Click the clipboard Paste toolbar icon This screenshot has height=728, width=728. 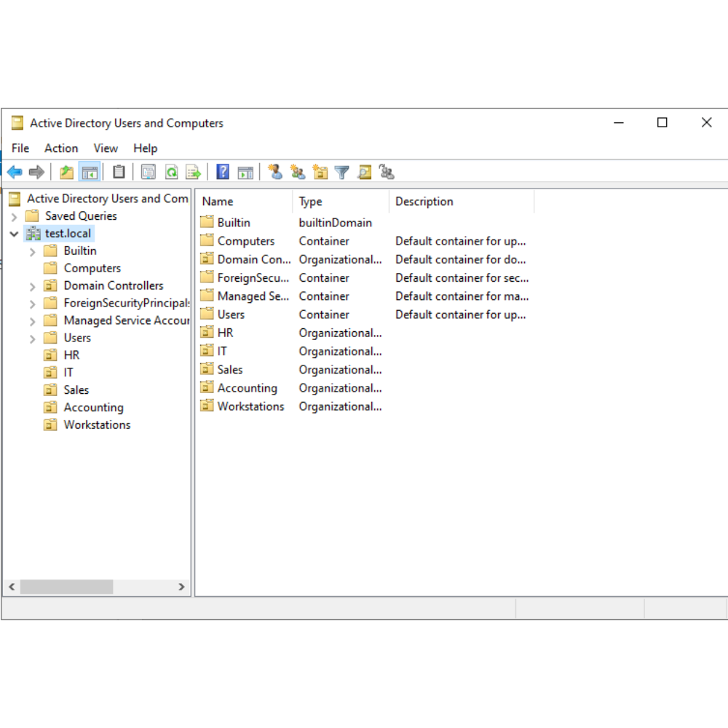[119, 173]
